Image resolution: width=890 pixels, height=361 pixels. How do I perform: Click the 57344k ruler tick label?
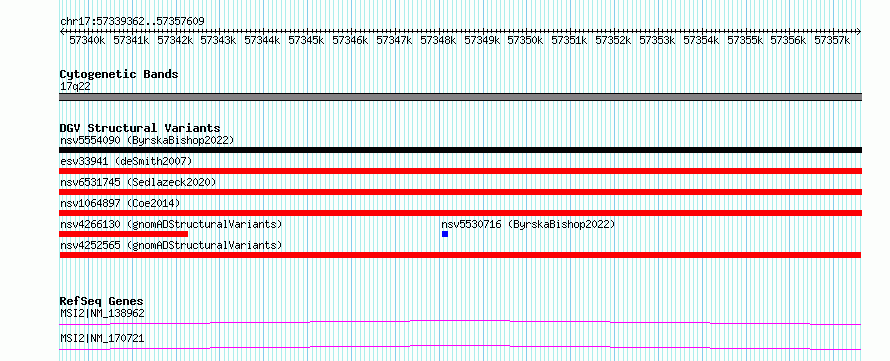262,40
